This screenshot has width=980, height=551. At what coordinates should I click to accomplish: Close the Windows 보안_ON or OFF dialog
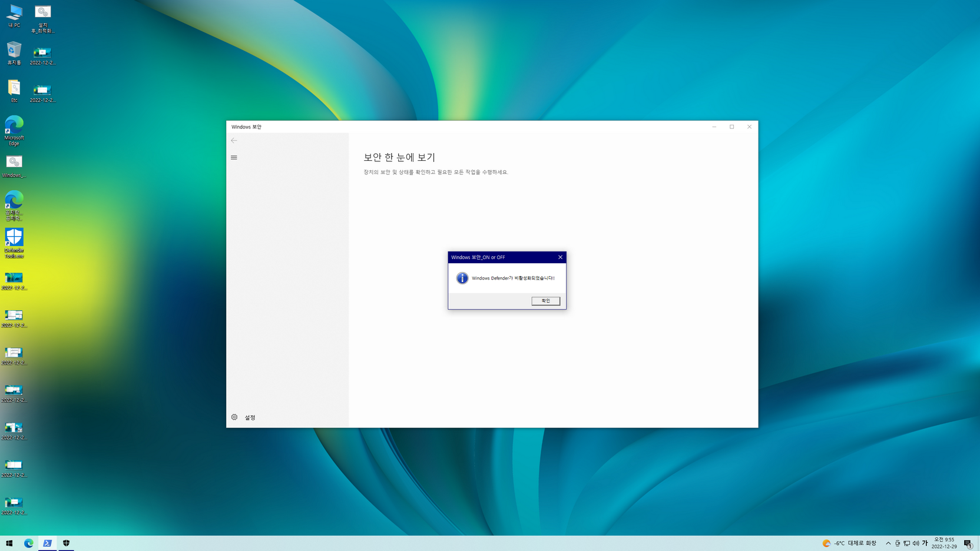coord(560,257)
